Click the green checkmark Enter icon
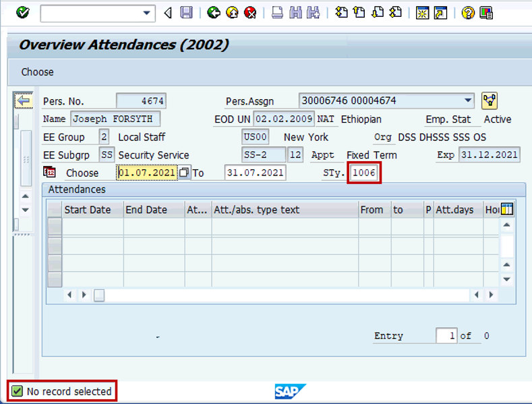 23,13
